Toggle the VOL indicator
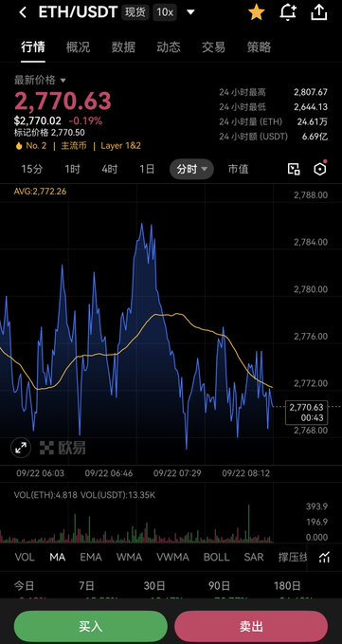The image size is (342, 644). 25,557
